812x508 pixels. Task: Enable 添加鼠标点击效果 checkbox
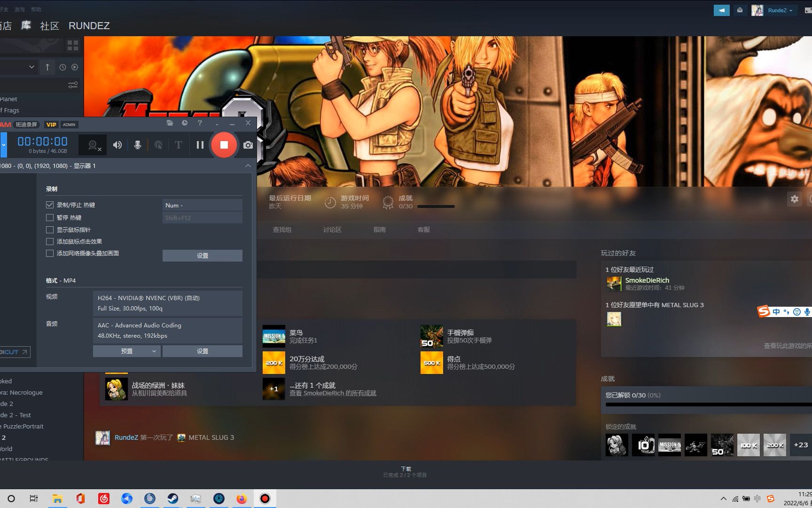coord(50,241)
